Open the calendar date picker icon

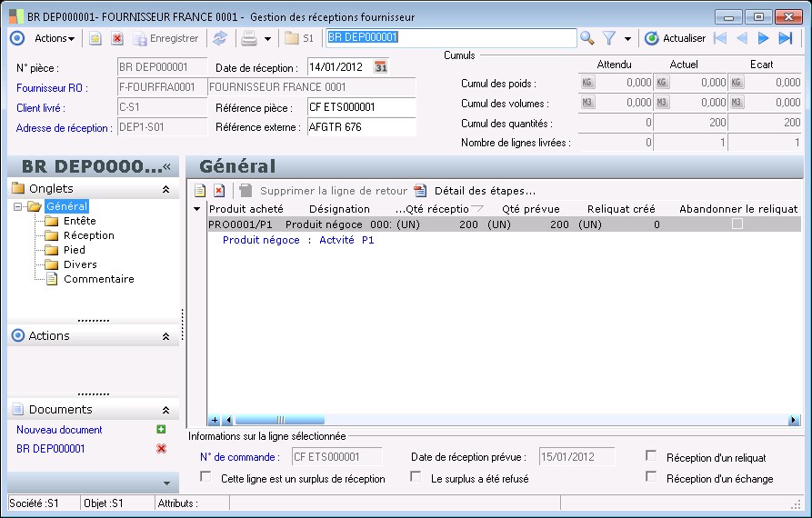coord(381,67)
